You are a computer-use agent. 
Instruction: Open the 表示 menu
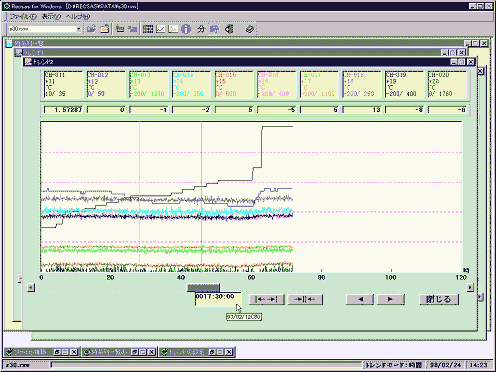pyautogui.click(x=51, y=16)
